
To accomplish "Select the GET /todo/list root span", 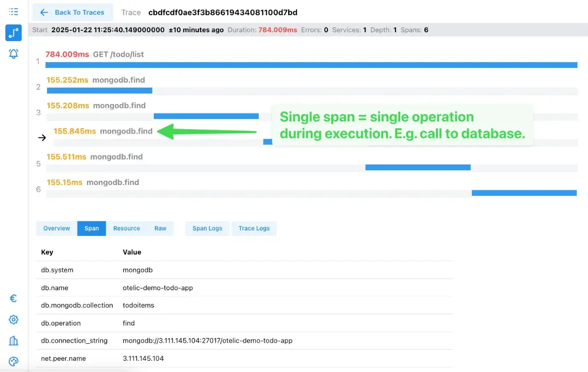I will point(119,54).
